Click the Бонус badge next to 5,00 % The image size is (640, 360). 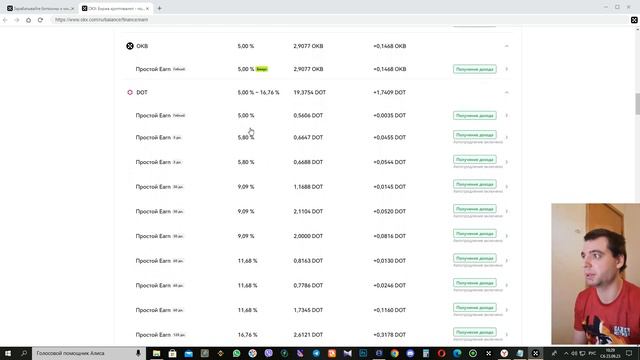[x=262, y=69]
